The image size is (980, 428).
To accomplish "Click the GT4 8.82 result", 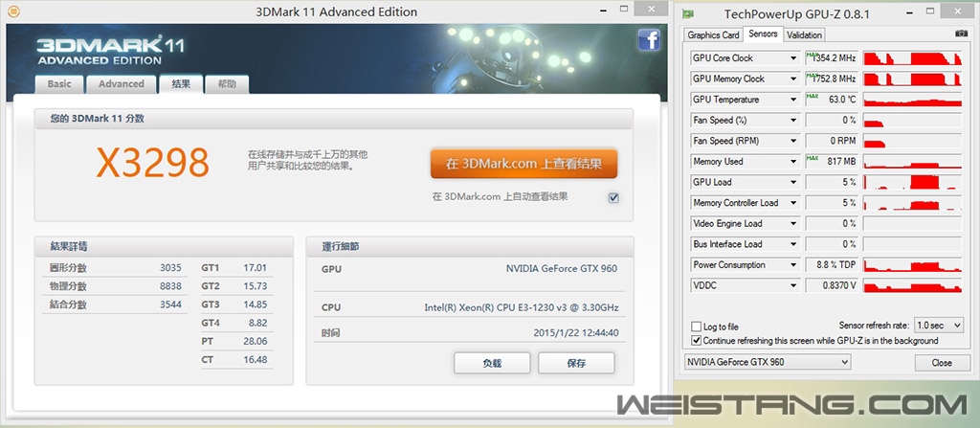I will point(235,324).
